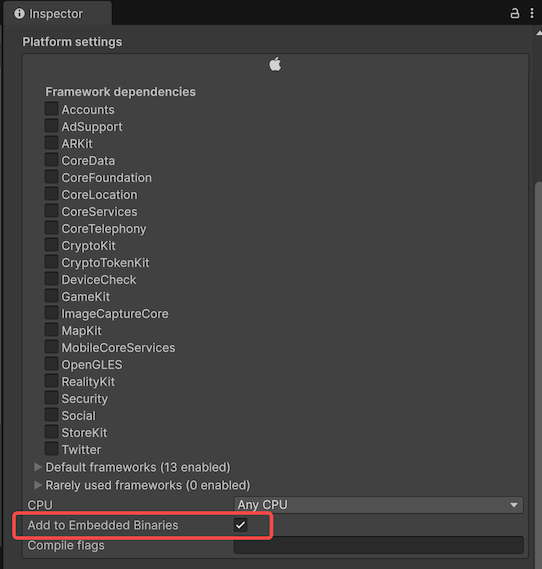542x569 pixels.
Task: Click the Inspector vertical scrollbar
Action: [x=538, y=374]
